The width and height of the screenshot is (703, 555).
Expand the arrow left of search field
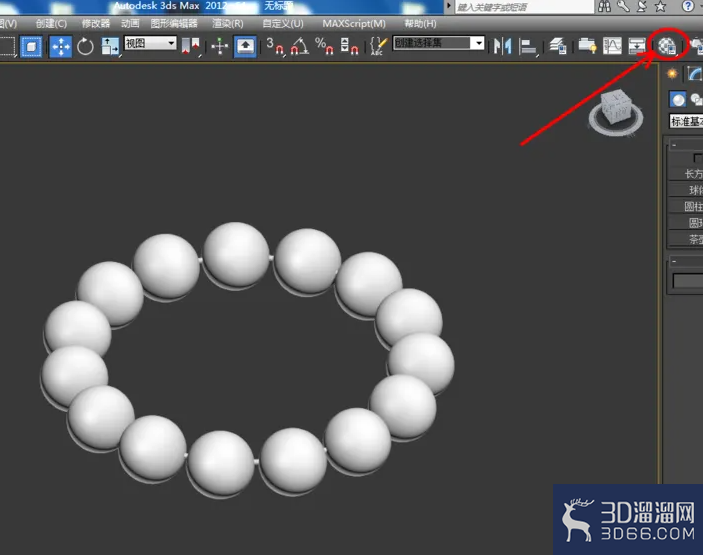(448, 6)
